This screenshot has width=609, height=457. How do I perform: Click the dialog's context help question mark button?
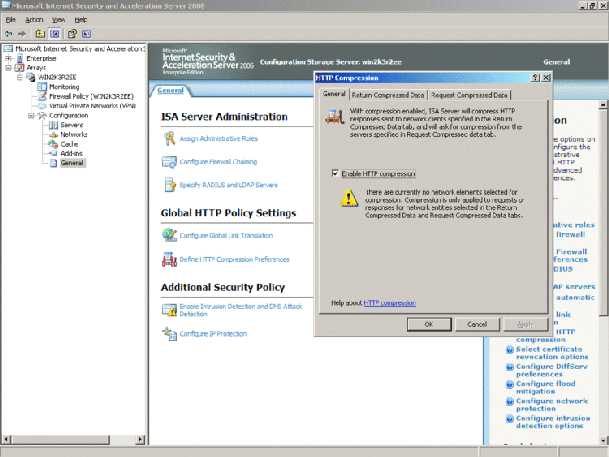coord(536,78)
